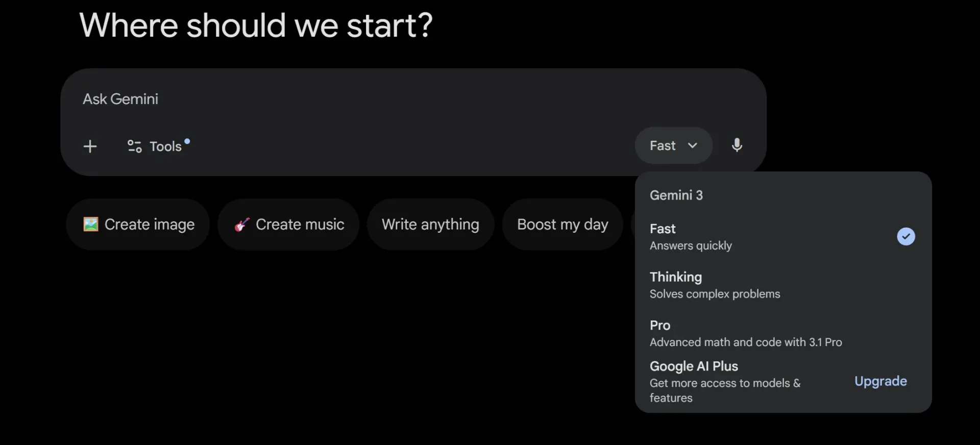The width and height of the screenshot is (980, 445).
Task: Click the plus icon to add files
Action: [x=90, y=146]
